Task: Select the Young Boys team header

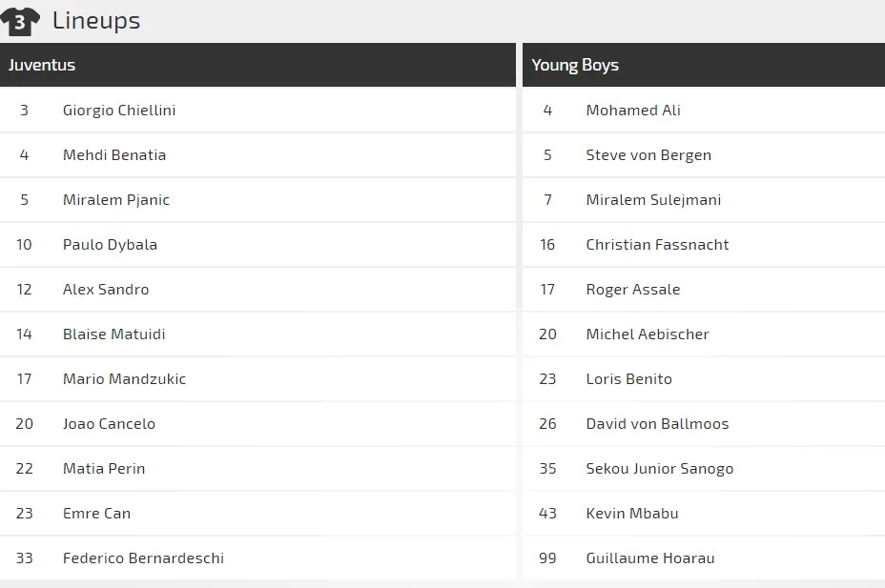Action: tap(575, 65)
